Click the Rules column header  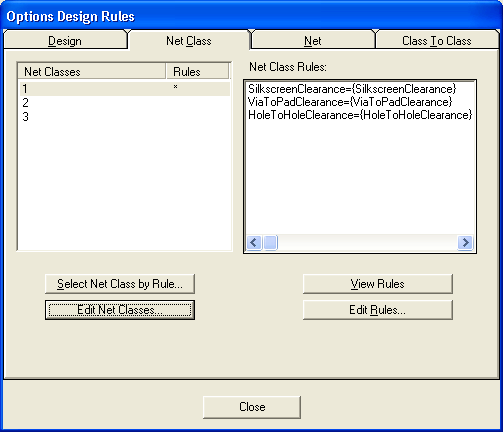click(198, 71)
